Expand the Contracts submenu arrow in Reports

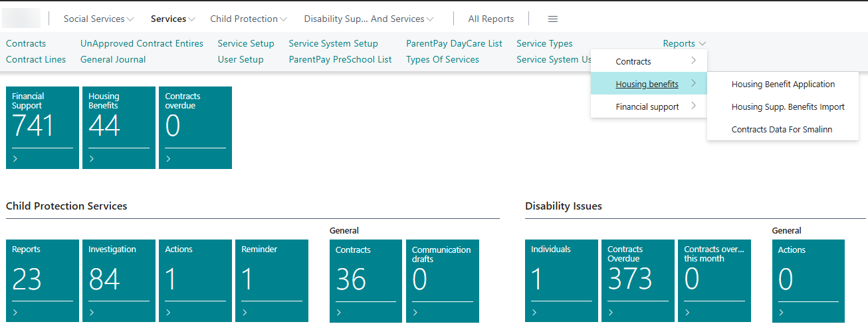pyautogui.click(x=693, y=61)
